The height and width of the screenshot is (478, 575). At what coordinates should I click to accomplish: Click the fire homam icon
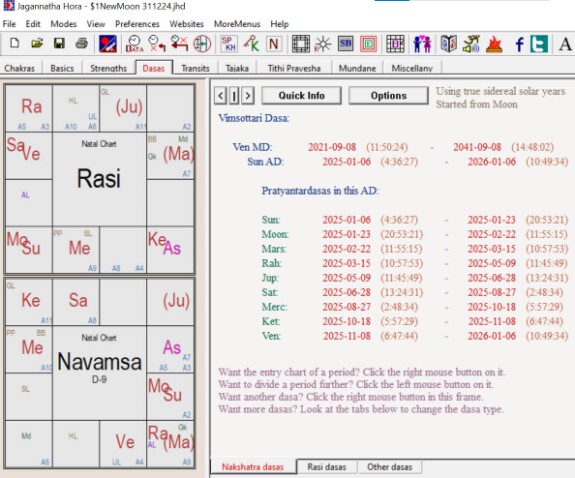(494, 44)
